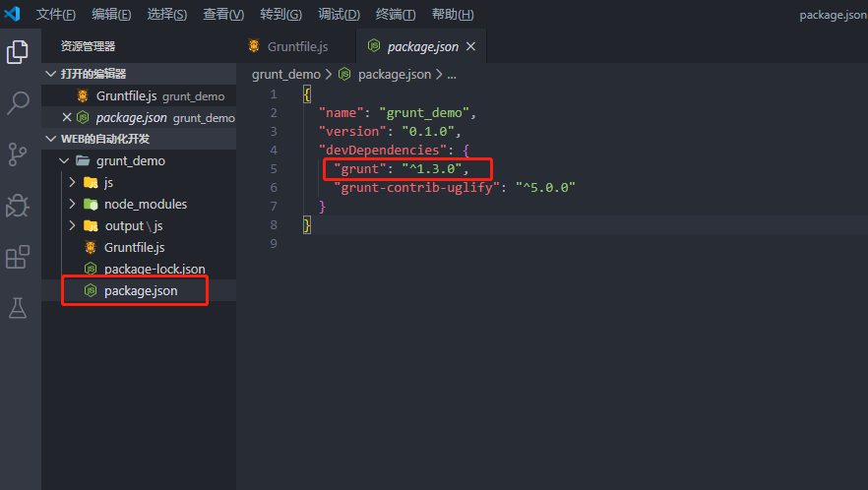Collapse the 打开的编辑器 section
This screenshot has height=490, width=868.
tap(51, 74)
